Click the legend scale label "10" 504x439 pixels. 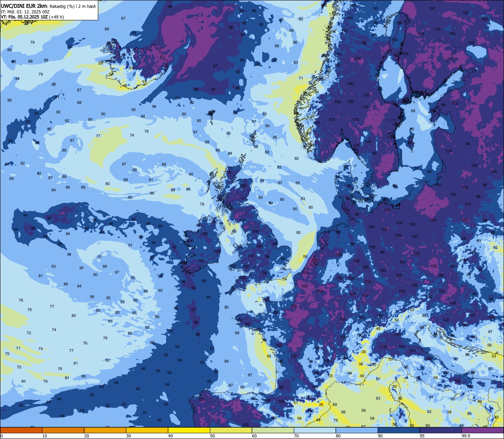[x=44, y=436]
